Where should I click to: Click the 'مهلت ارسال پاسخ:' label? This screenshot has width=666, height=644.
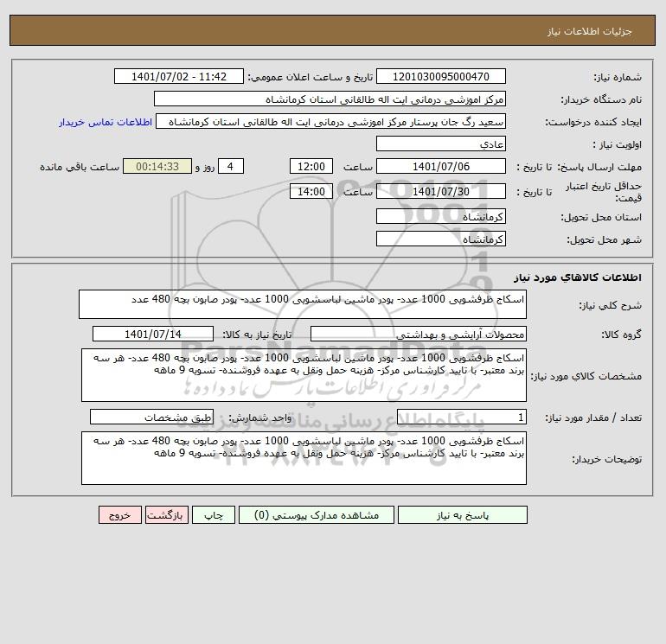click(x=599, y=167)
